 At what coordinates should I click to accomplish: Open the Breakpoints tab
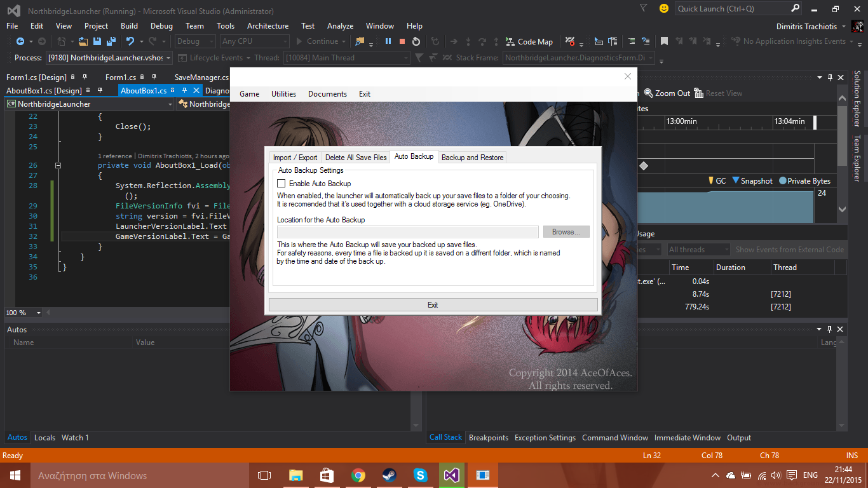(489, 438)
